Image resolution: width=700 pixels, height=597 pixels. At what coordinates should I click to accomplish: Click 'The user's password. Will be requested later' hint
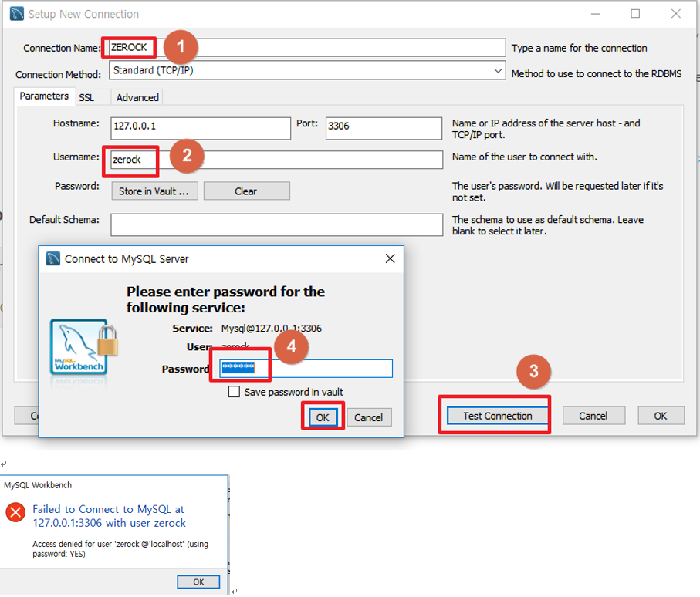tap(557, 192)
